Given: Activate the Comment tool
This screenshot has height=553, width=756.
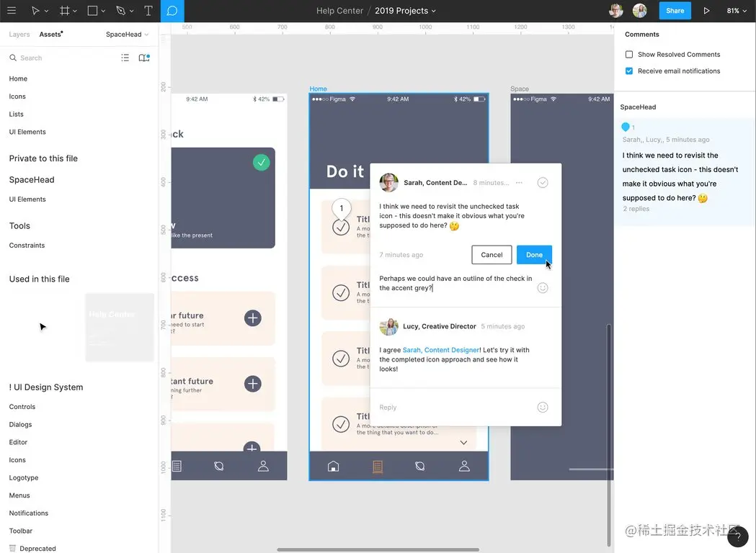Looking at the screenshot, I should click(172, 11).
